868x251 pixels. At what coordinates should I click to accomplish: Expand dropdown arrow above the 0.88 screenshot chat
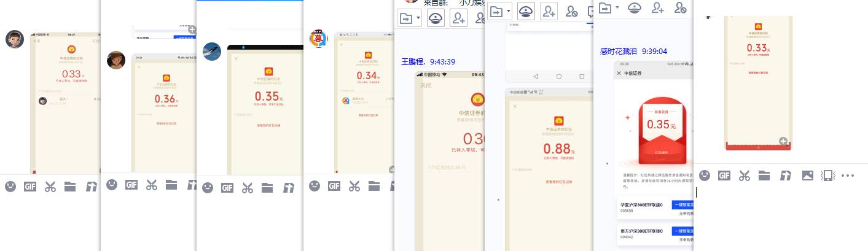click(x=509, y=11)
